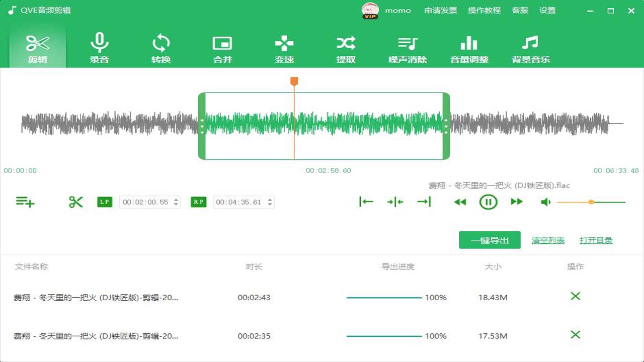Switch to the 合并 merge function

tap(222, 48)
